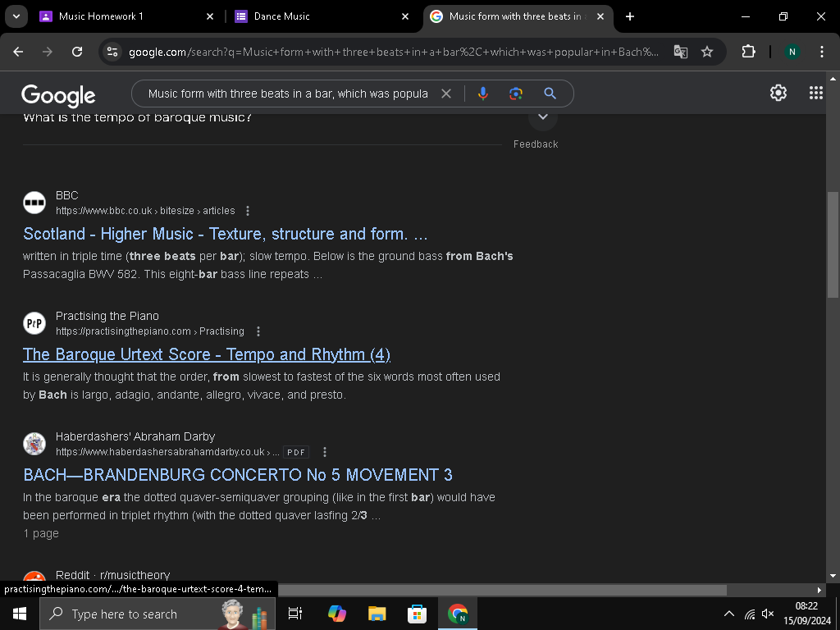Viewport: 840px width, 630px height.
Task: Click the vertical page scrollbar thumb
Action: click(833, 244)
